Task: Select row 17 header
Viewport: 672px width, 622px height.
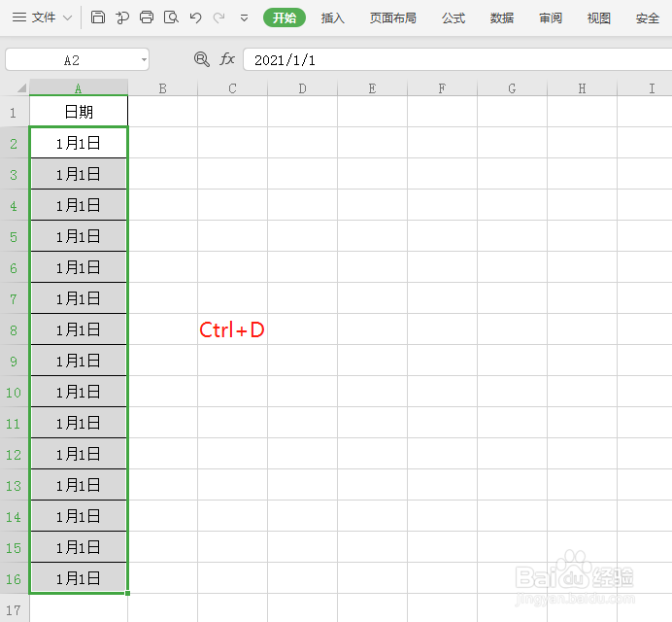Action: 14,609
